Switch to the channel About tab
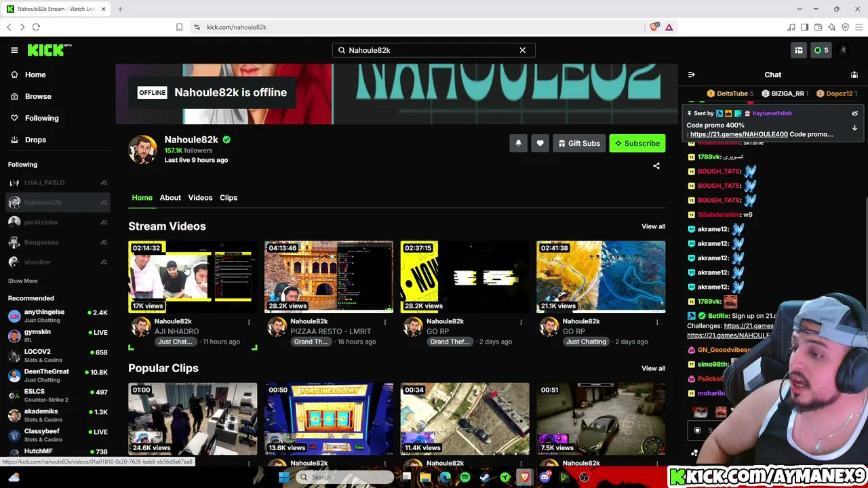This screenshot has height=488, width=868. click(170, 197)
